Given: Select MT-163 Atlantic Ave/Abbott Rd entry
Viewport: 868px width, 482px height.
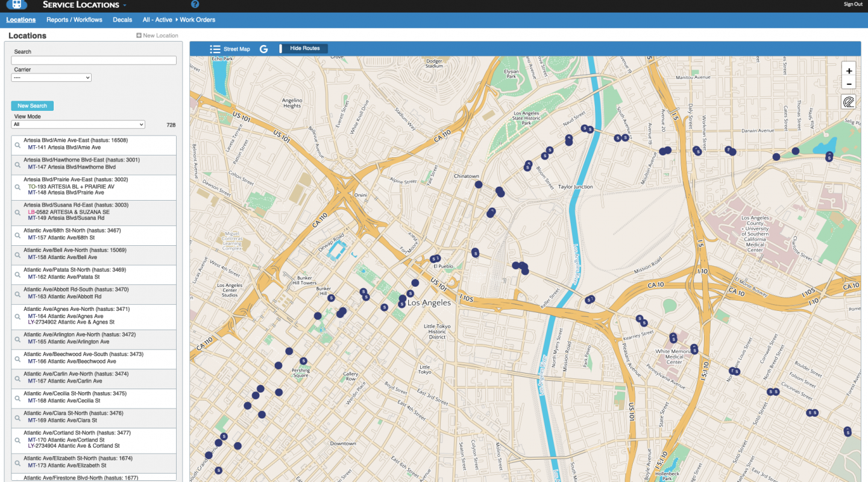Looking at the screenshot, I should tap(64, 296).
